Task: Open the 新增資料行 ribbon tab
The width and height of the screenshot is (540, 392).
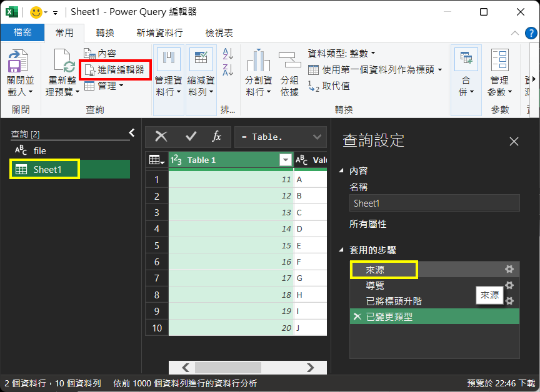Action: click(x=159, y=33)
